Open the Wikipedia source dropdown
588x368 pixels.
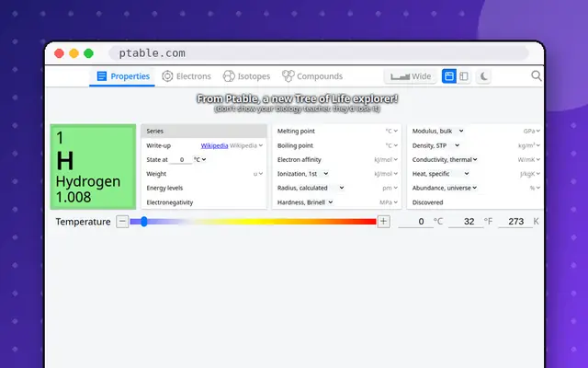click(246, 145)
